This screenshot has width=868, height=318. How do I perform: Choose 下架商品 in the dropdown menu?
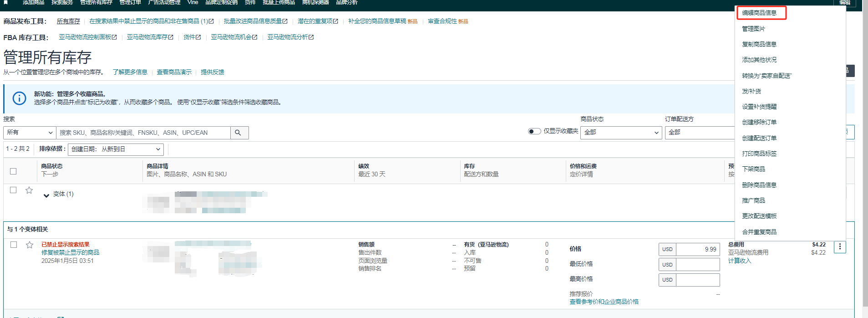tap(753, 169)
